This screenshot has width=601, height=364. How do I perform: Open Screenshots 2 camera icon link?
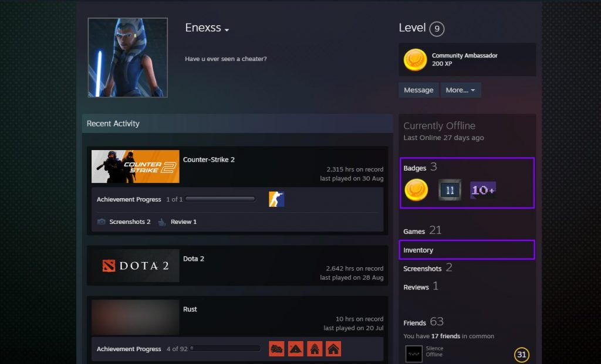(x=124, y=222)
